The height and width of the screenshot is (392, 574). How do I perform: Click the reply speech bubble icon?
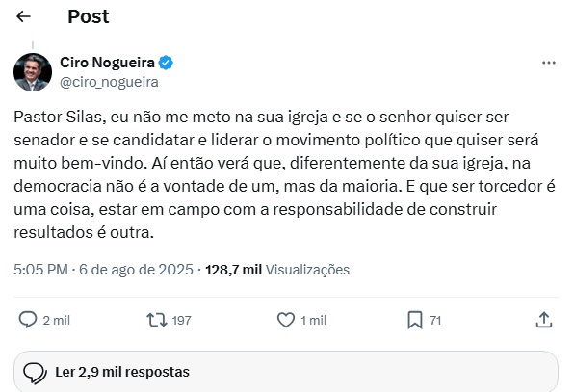(x=28, y=320)
